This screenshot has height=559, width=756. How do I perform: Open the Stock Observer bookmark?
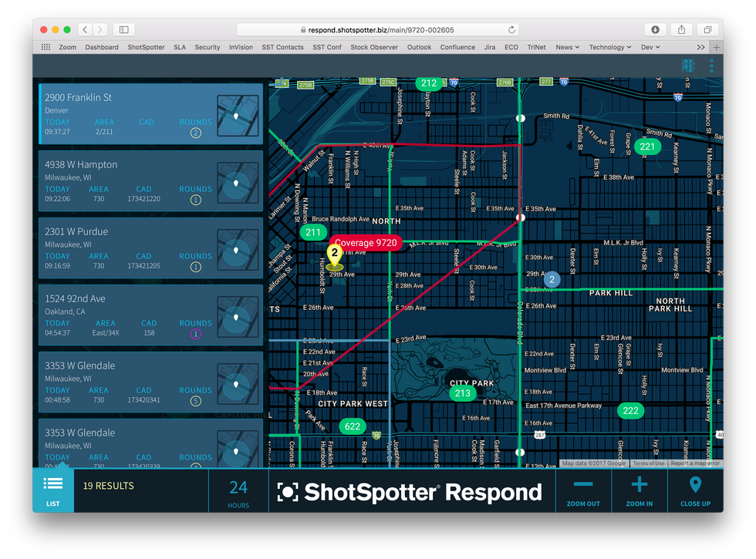tap(374, 47)
